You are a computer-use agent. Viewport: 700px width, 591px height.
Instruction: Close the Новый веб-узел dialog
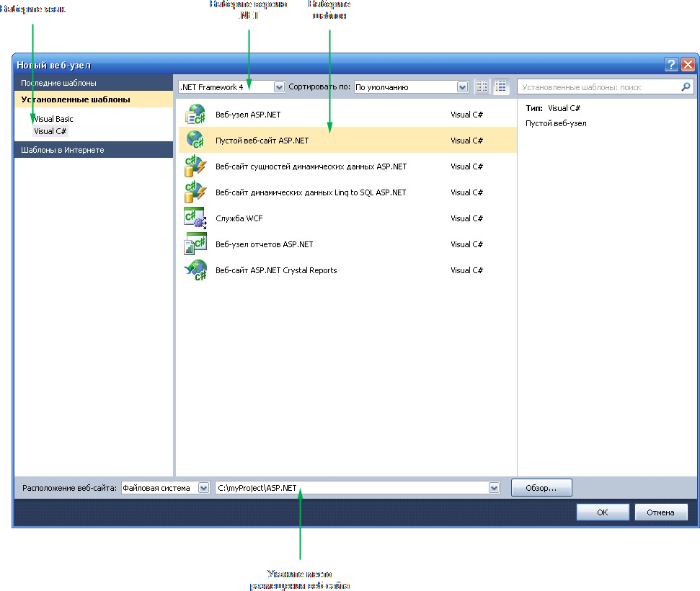coord(688,65)
